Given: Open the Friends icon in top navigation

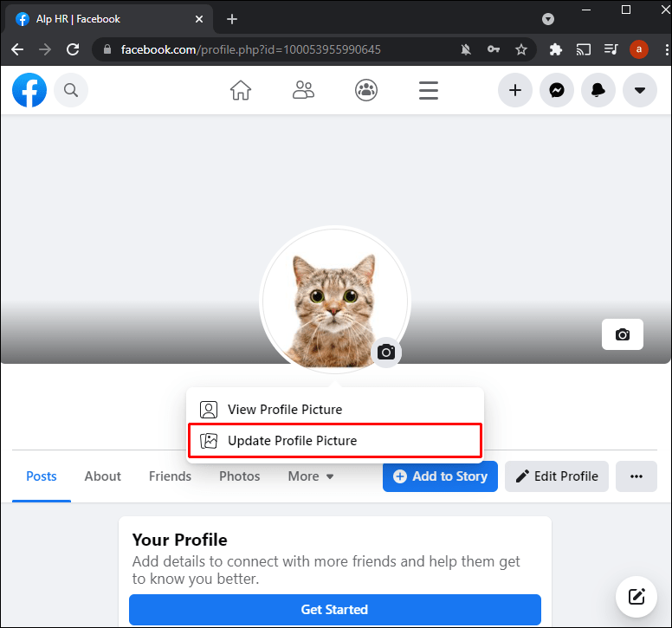Looking at the screenshot, I should tap(303, 90).
